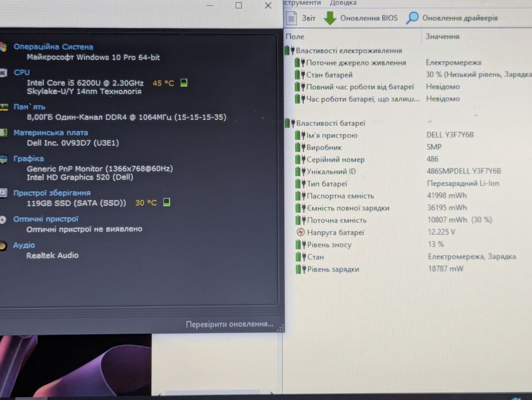The height and width of the screenshot is (400, 532).
Task: Click the battery icon beside Стан
Action: pyautogui.click(x=300, y=257)
